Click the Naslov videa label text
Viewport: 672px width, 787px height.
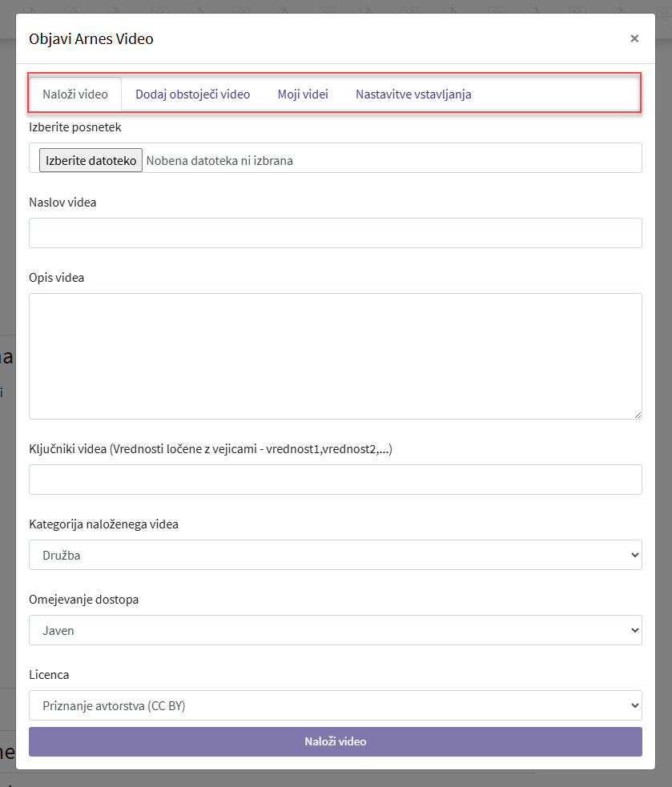(62, 203)
